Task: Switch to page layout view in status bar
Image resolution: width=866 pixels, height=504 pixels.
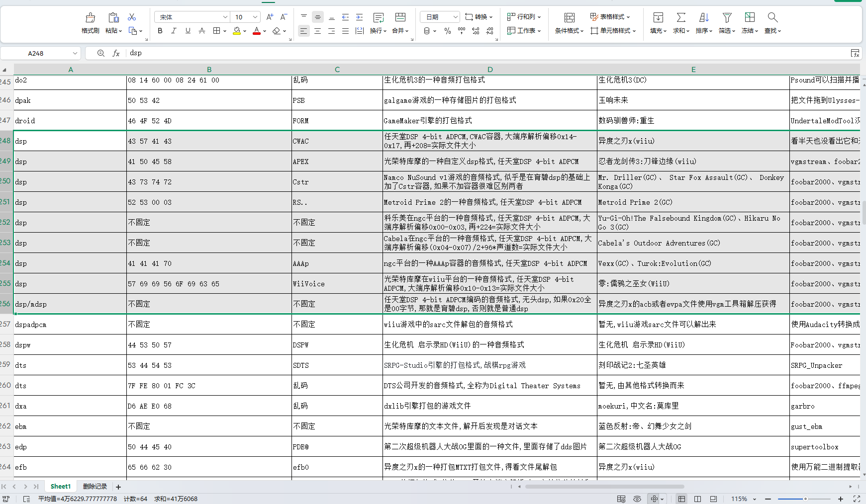Action: [698, 499]
